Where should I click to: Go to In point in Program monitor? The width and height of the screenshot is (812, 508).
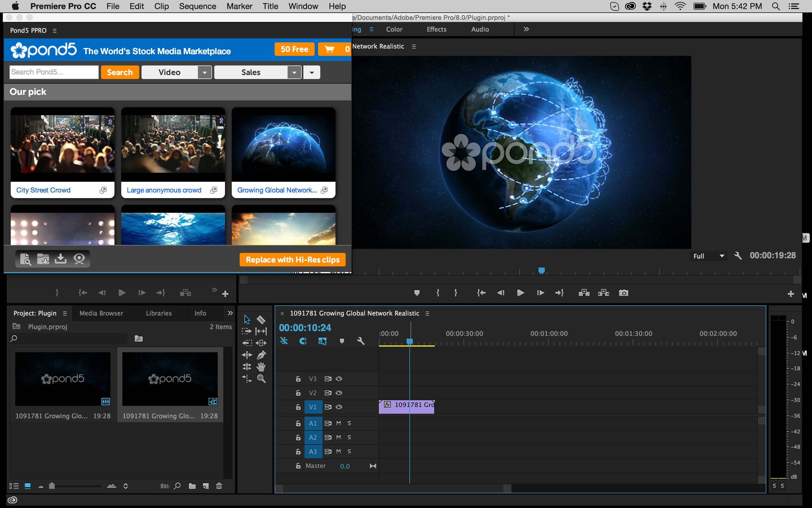[481, 293]
